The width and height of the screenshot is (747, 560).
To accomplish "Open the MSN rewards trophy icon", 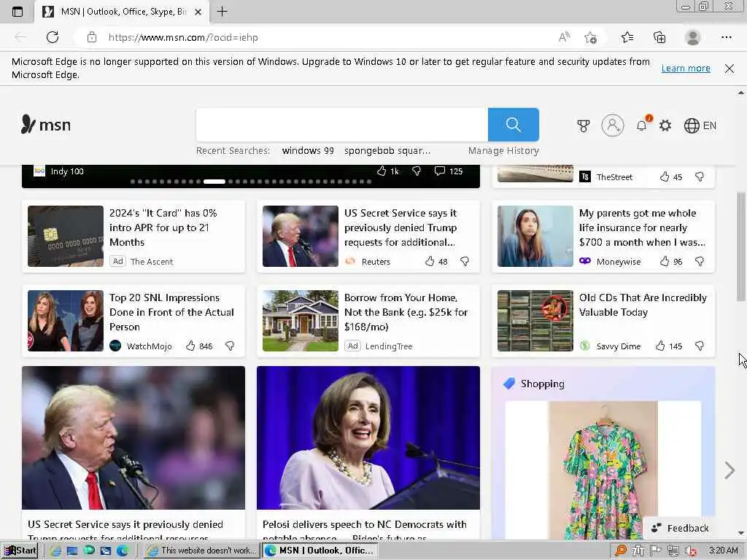I will 583,125.
